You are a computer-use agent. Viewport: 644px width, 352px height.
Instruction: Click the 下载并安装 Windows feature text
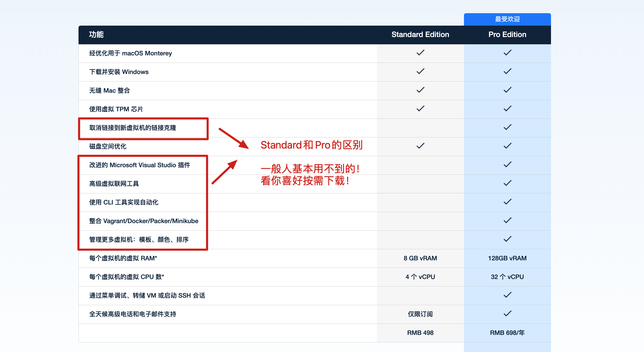pyautogui.click(x=119, y=72)
